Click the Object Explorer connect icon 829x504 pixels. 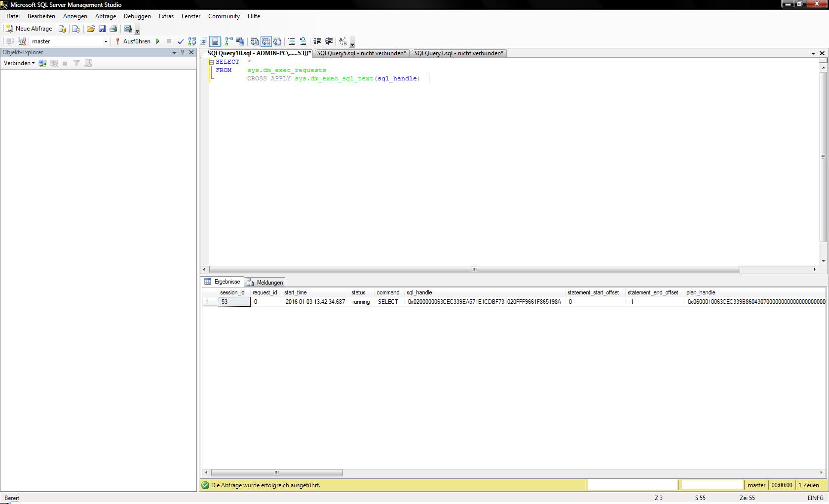click(42, 63)
